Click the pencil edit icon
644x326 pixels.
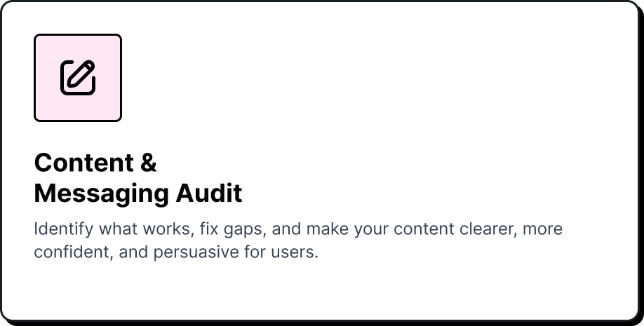click(78, 78)
